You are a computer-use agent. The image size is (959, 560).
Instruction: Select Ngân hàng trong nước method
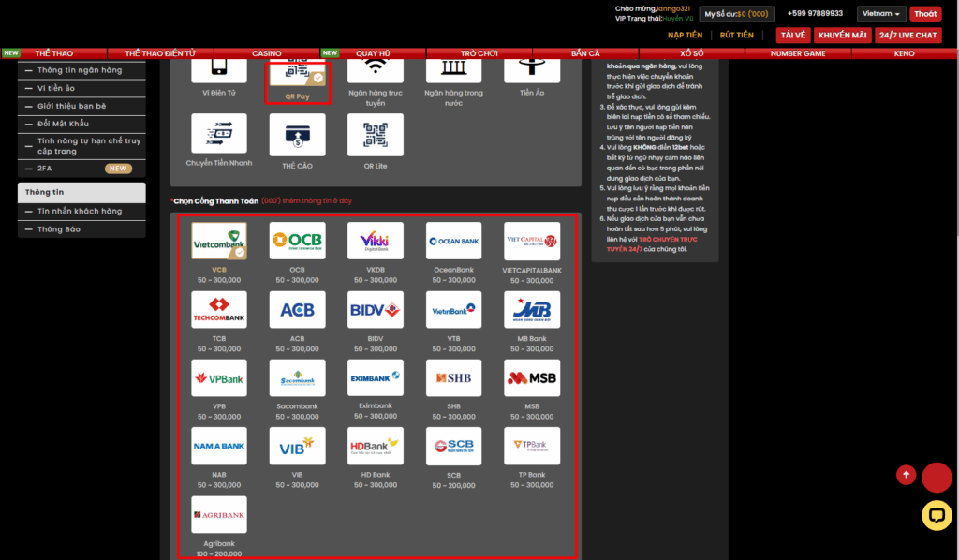pyautogui.click(x=454, y=71)
